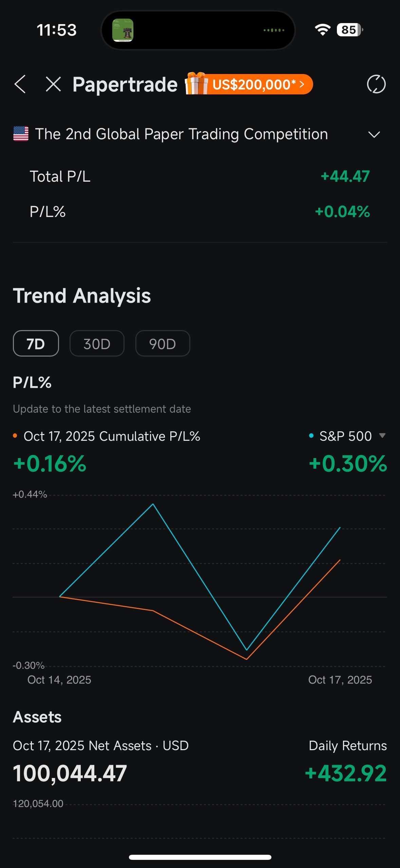Open the US$200,000 promotion banner
Viewport: 400px width, 868px height.
pyautogui.click(x=259, y=84)
